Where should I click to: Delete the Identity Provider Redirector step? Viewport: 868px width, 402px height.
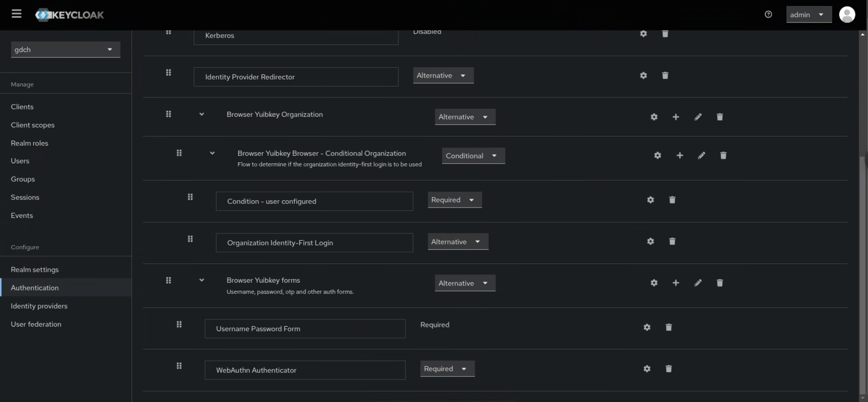tap(665, 76)
